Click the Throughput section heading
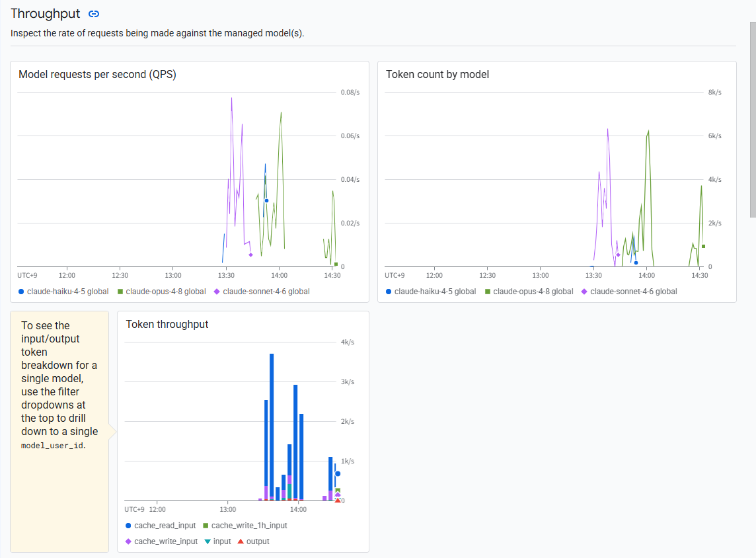 [x=46, y=13]
